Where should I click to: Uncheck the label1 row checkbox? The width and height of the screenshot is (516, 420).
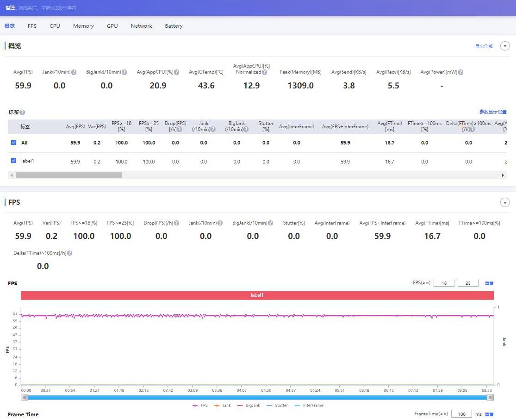(x=13, y=160)
